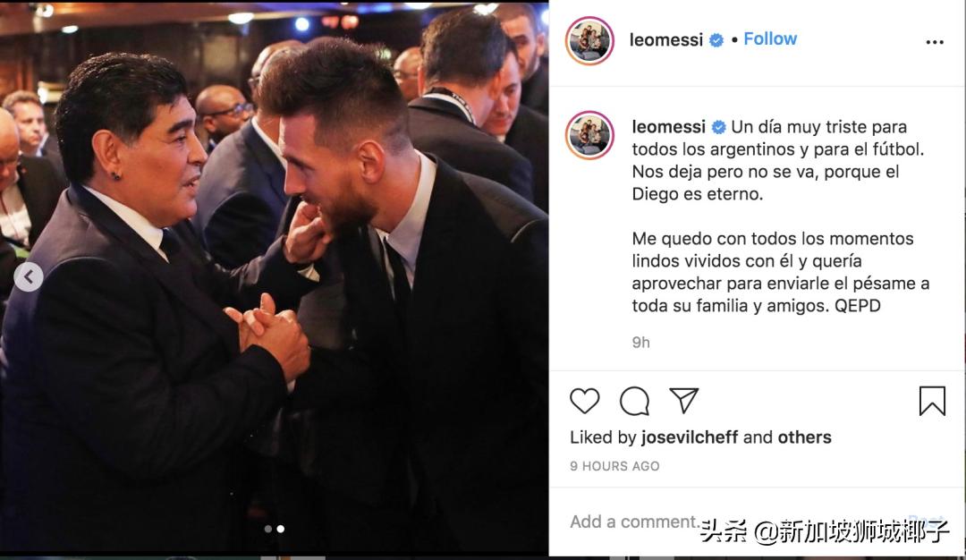
Task: Select the first carousel dot indicator
Action: (x=267, y=529)
